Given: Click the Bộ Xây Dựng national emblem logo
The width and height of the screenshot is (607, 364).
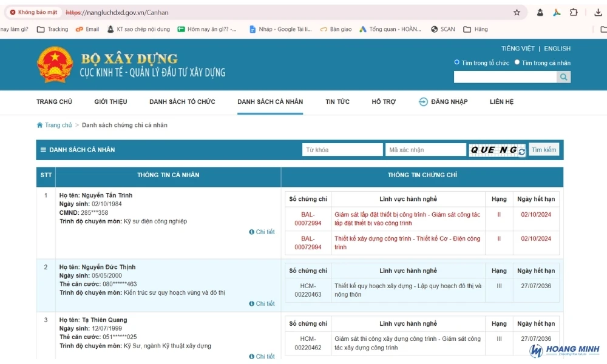Looking at the screenshot, I should pos(55,64).
